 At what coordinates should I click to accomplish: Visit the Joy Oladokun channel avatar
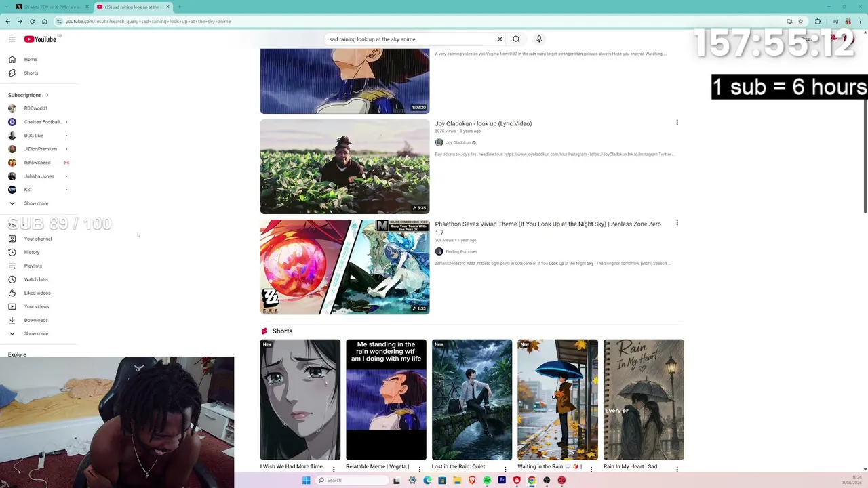439,142
